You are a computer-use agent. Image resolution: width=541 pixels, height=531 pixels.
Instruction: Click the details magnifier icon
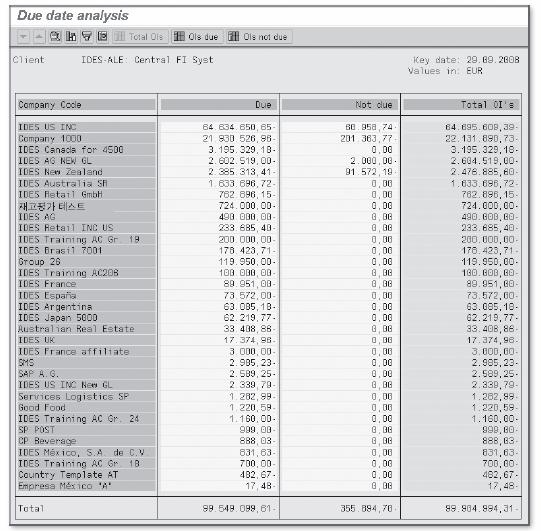(x=55, y=36)
